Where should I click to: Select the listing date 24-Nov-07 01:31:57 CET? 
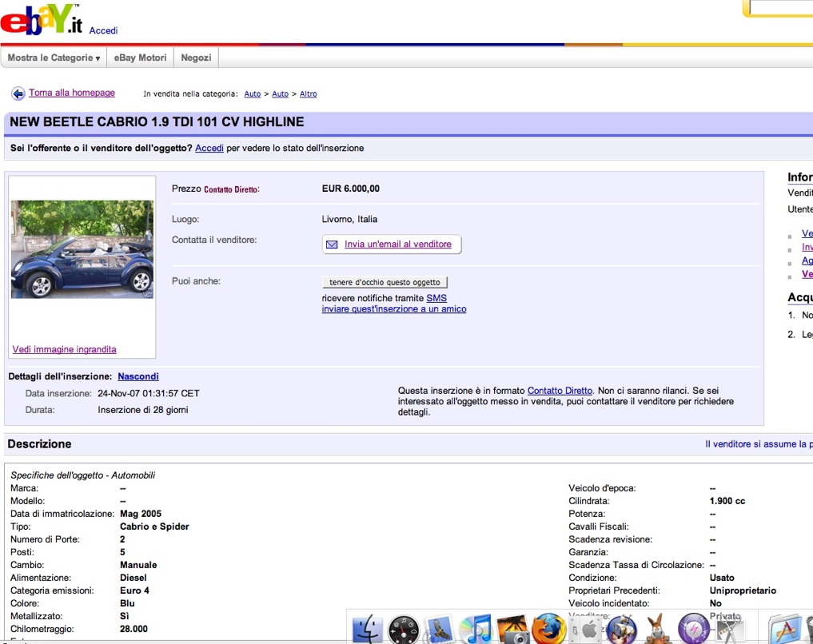(x=148, y=393)
